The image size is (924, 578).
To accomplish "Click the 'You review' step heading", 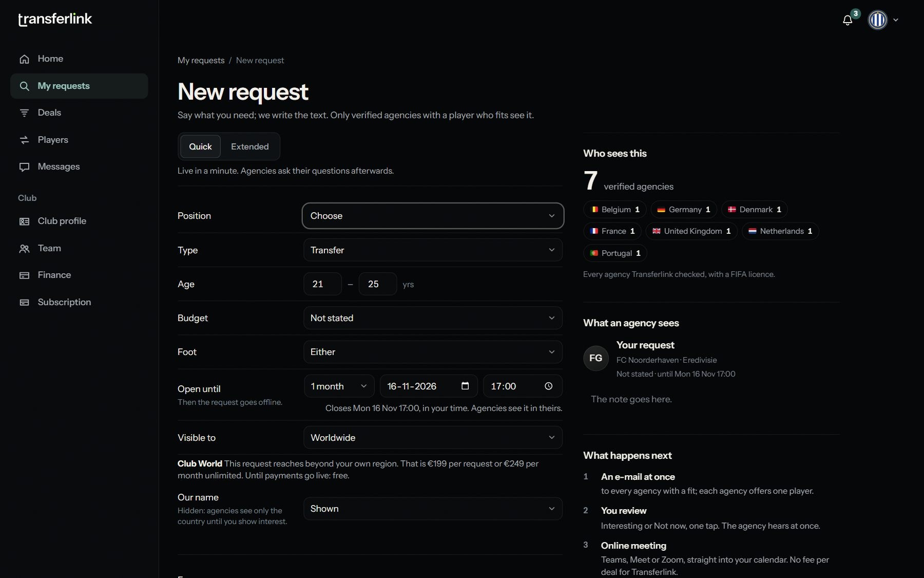I will (624, 511).
